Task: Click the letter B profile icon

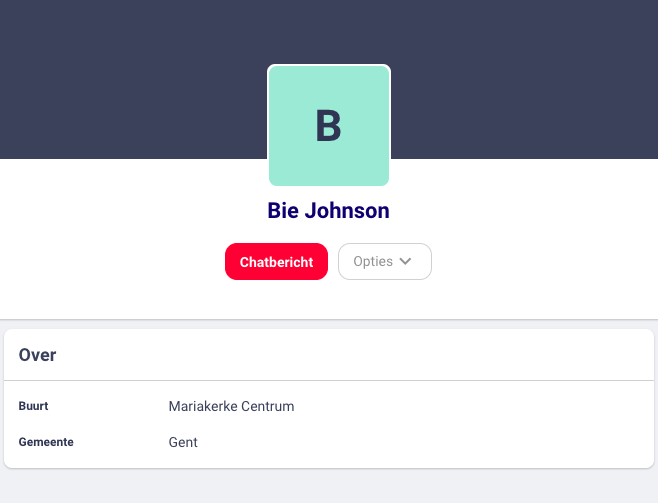Action: 329,127
